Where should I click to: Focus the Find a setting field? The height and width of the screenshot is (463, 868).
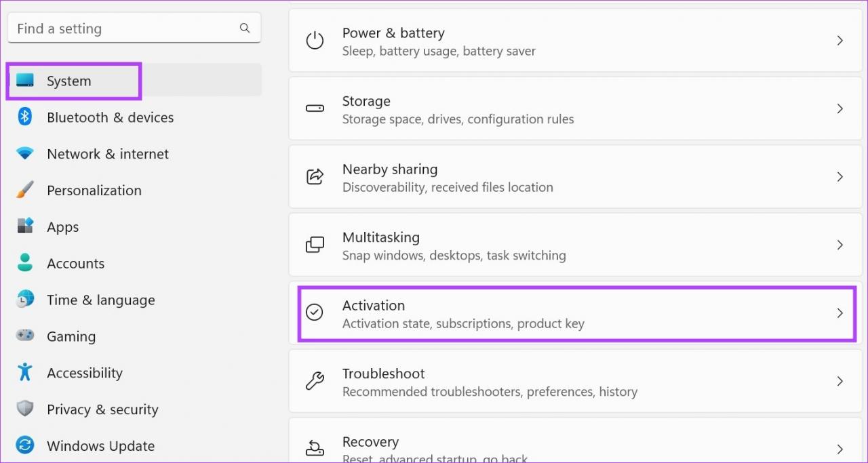point(122,28)
